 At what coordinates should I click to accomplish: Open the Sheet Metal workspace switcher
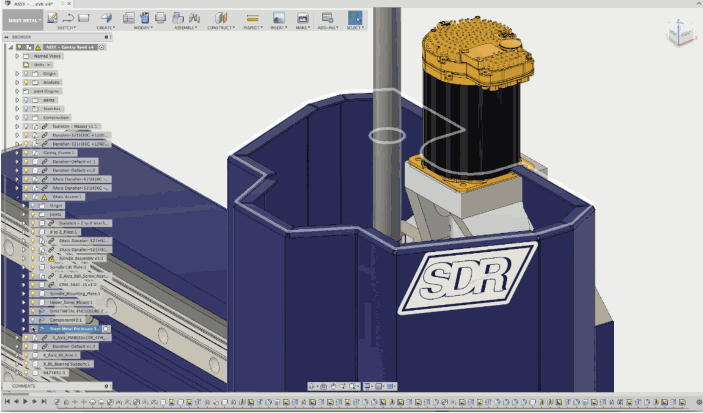22,19
